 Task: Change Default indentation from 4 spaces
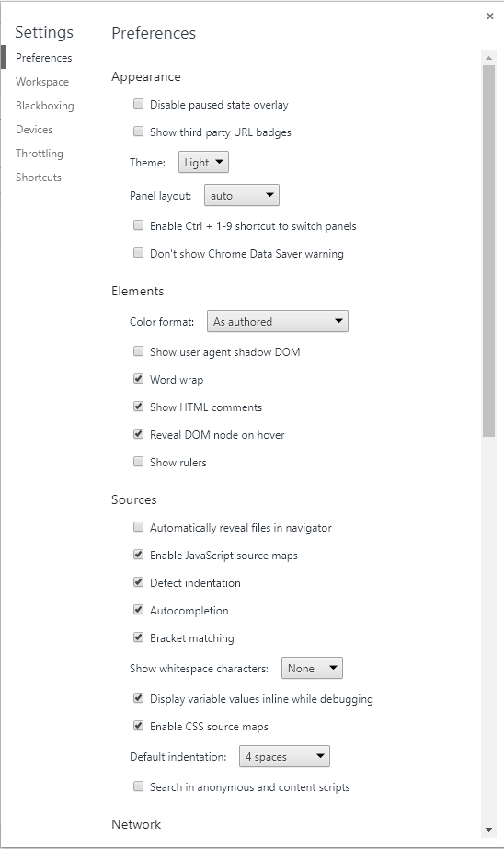[284, 756]
